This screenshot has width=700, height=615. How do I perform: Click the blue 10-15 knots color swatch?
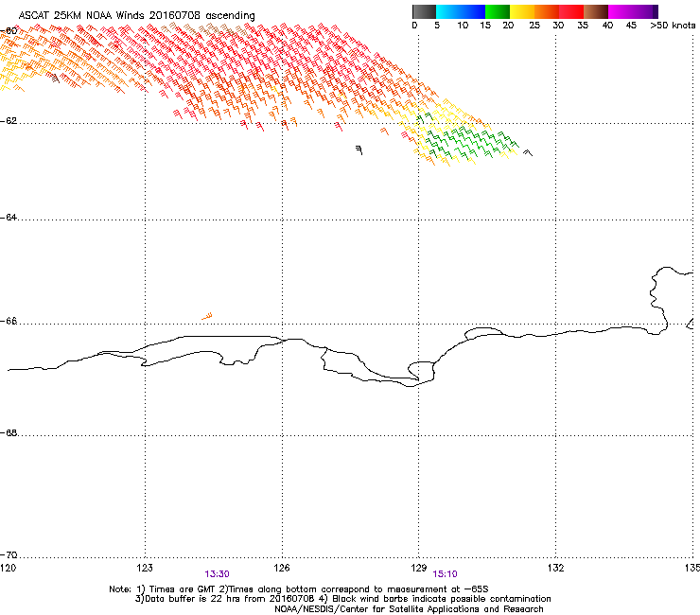point(473,11)
